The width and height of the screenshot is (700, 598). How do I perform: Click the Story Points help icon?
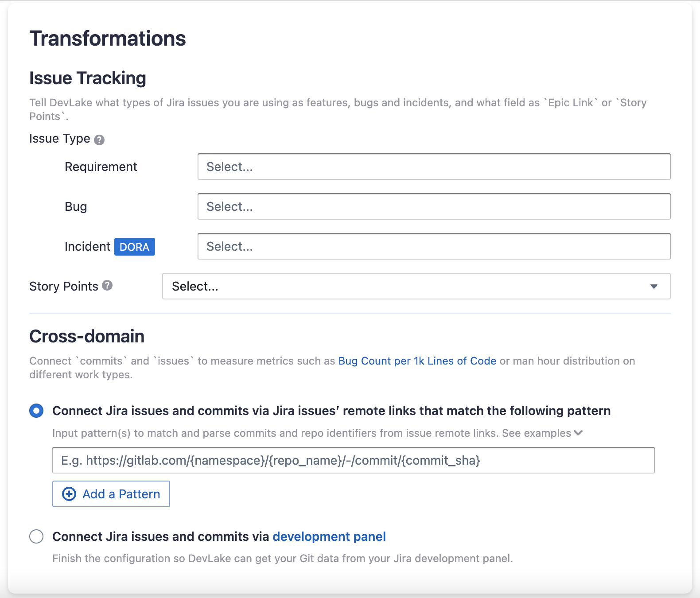[107, 286]
